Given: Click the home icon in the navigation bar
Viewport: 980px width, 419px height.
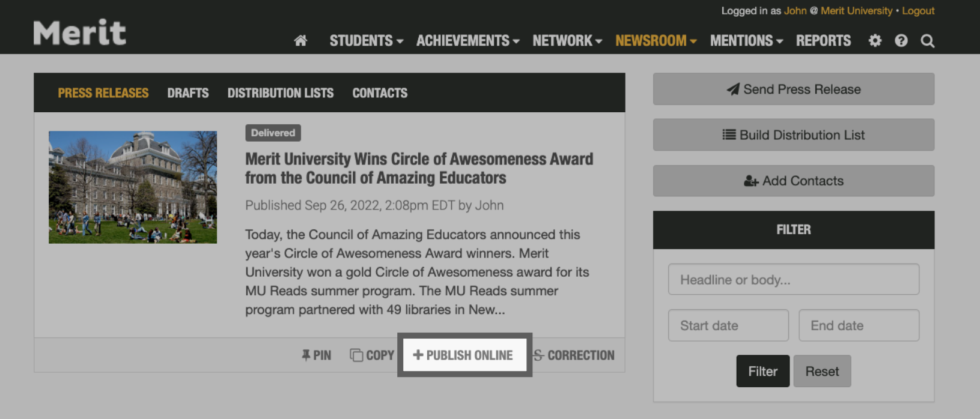Looking at the screenshot, I should click(x=300, y=40).
